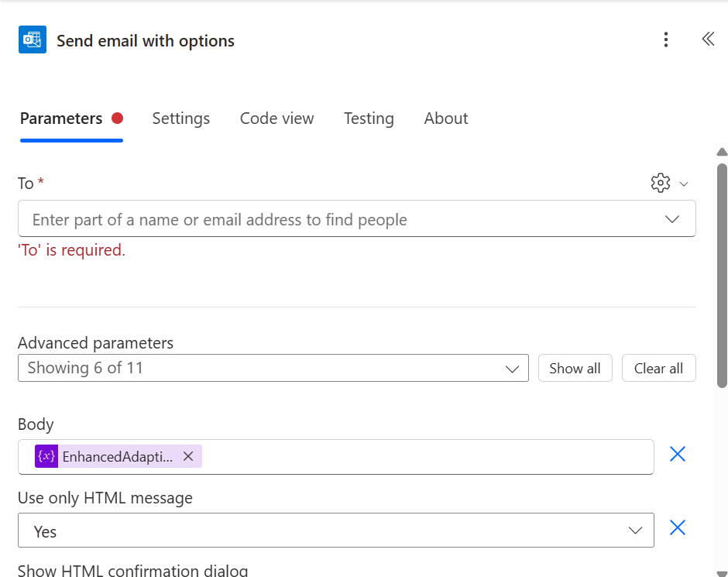Click the Clear all button
Screen dimensions: 728x577
tap(659, 368)
